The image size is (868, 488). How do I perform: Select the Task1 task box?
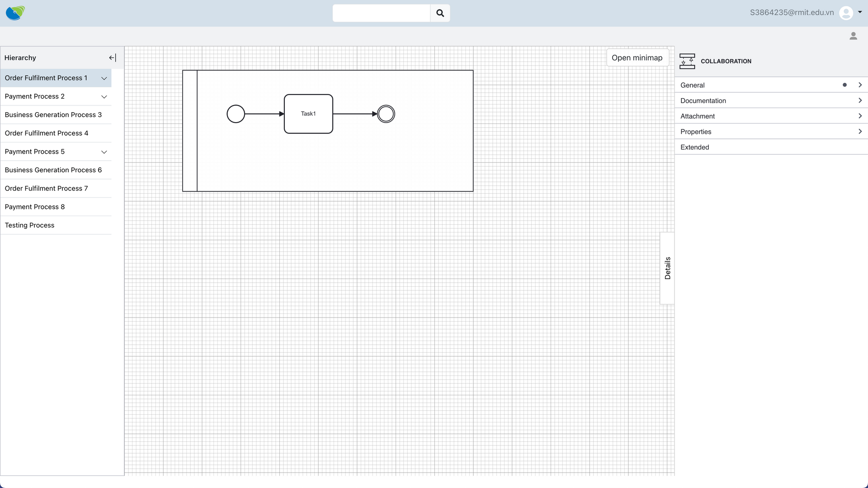coord(308,114)
